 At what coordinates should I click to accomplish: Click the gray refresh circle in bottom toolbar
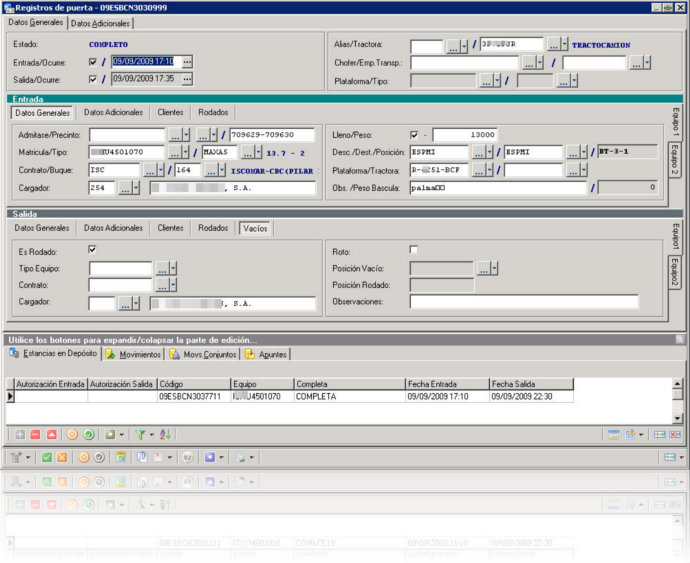99,457
